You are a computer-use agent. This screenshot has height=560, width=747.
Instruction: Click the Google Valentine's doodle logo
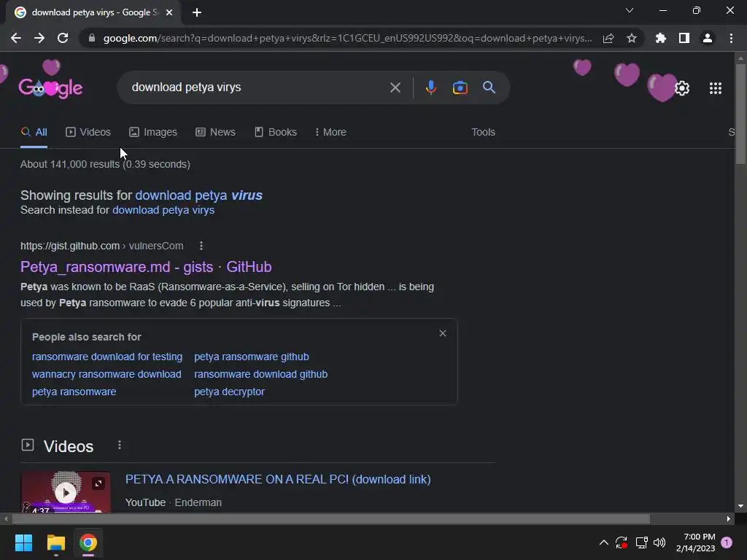pyautogui.click(x=50, y=87)
